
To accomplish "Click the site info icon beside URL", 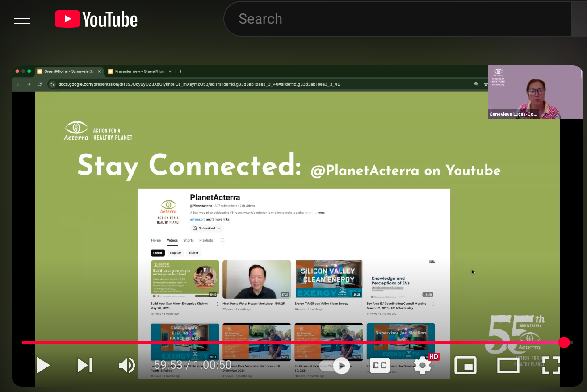I will (x=52, y=84).
